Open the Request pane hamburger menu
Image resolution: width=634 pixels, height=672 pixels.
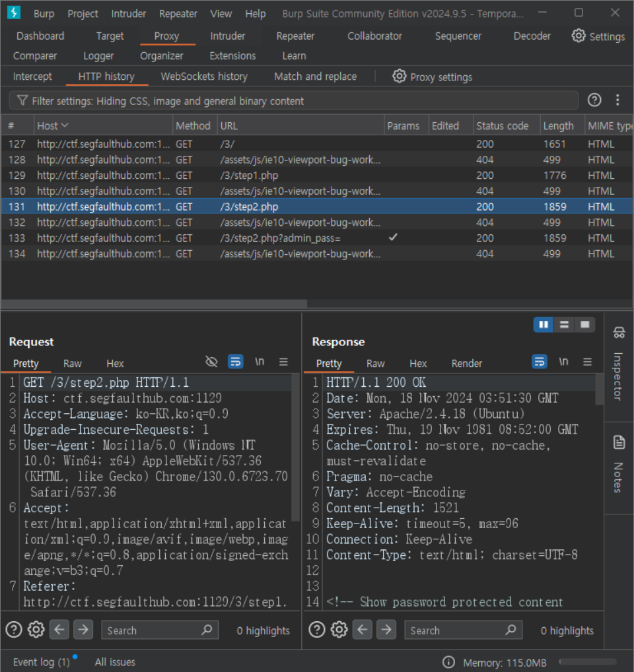283,362
